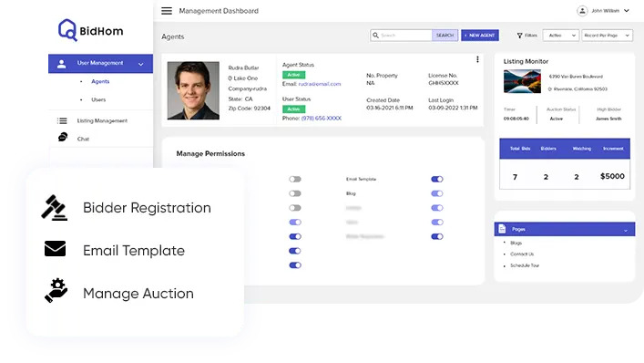Viewport: 644px width, 363px height.
Task: Disable the bottommost toggle in left permissions column
Action: 295,265
